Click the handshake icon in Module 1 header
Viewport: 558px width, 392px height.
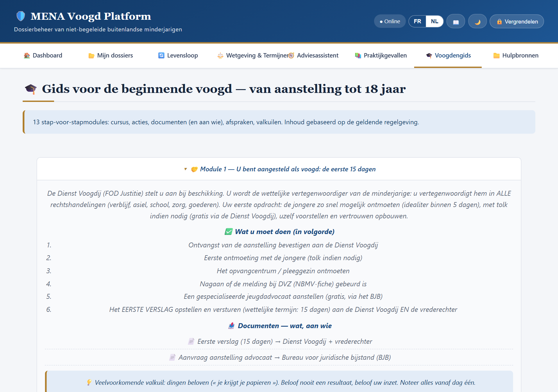click(194, 169)
